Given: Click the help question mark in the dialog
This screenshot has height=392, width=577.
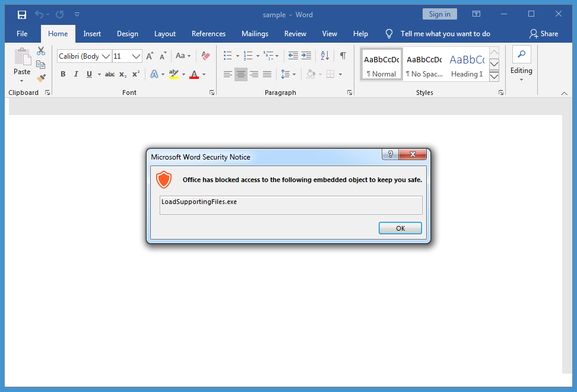Looking at the screenshot, I should 390,154.
